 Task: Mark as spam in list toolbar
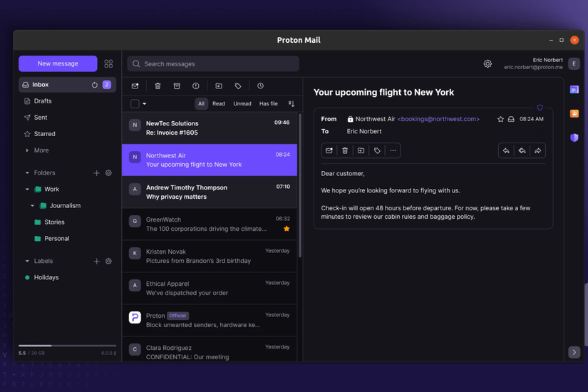click(x=196, y=86)
